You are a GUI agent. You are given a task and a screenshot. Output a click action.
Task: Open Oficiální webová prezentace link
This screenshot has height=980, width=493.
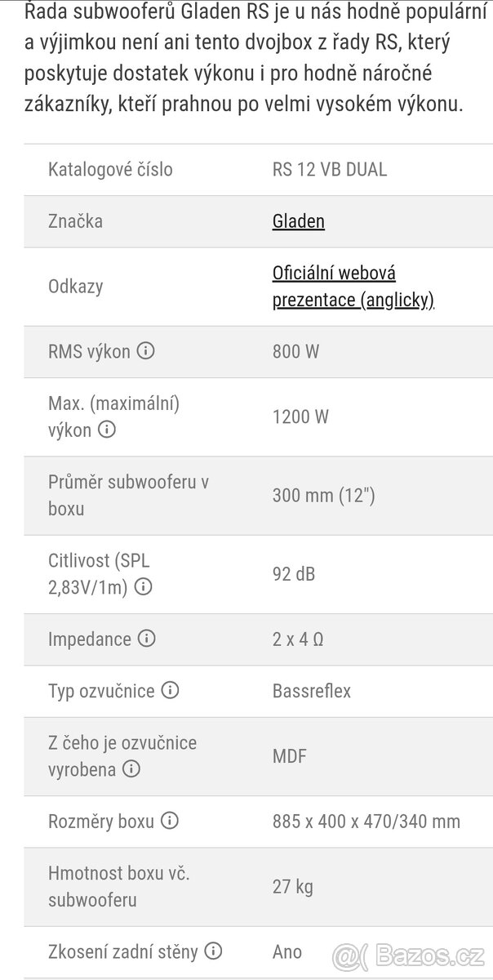coord(353,287)
